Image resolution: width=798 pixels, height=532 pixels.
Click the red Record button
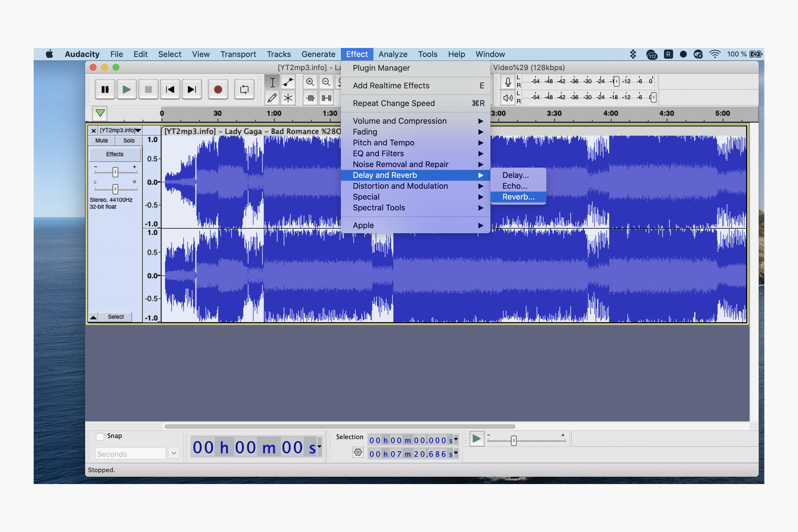[x=218, y=89]
